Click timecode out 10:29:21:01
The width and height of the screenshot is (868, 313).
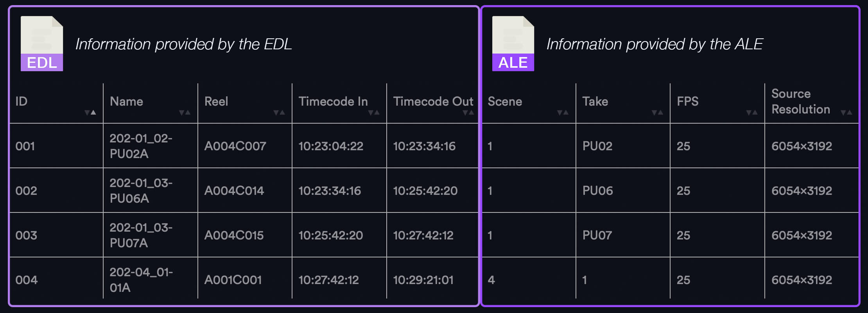pos(423,280)
